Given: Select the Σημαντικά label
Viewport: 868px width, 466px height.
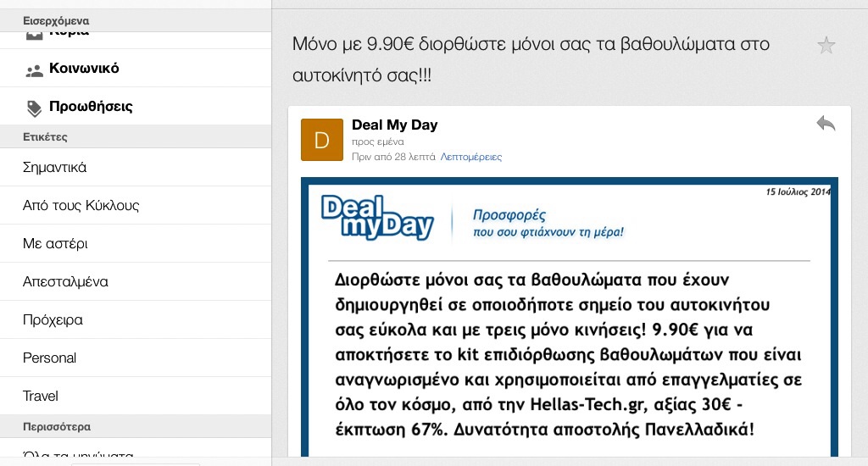Looking at the screenshot, I should [136, 167].
